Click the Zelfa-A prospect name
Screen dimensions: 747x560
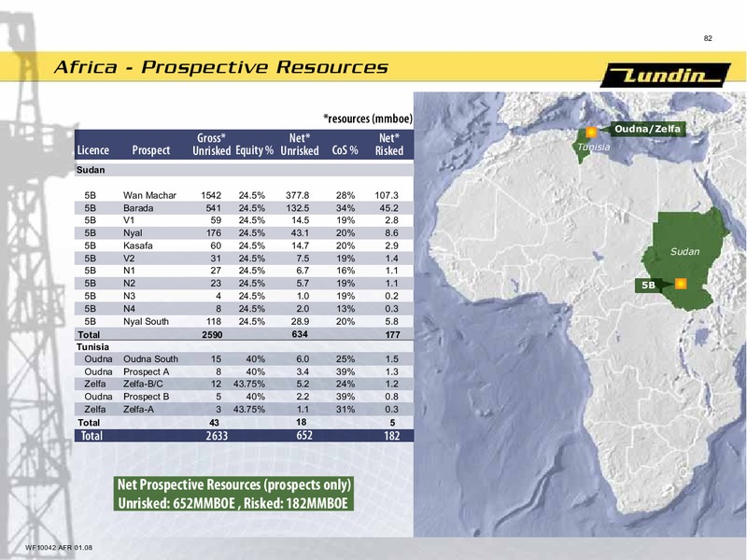[138, 409]
